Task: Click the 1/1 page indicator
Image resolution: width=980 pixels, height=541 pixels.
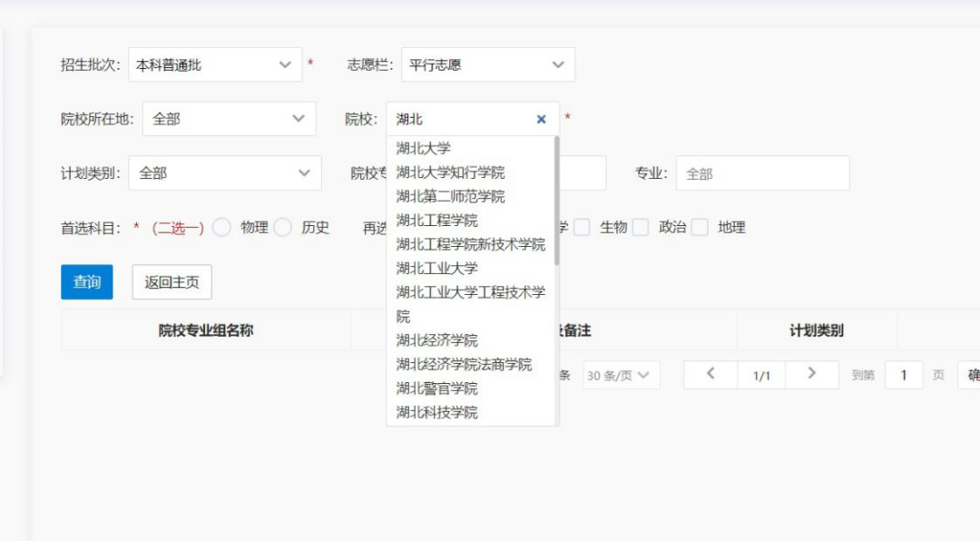Action: click(x=761, y=375)
